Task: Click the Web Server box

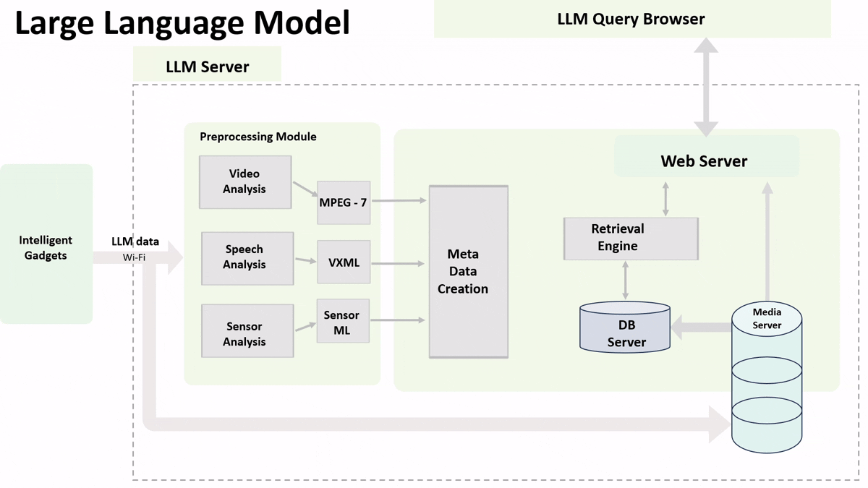Action: (x=705, y=160)
